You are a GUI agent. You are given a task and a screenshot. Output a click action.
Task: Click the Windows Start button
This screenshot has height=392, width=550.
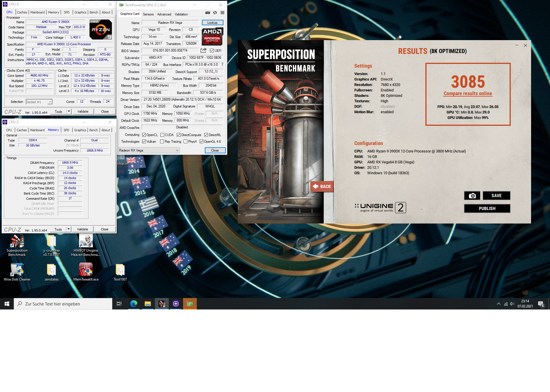point(7,304)
